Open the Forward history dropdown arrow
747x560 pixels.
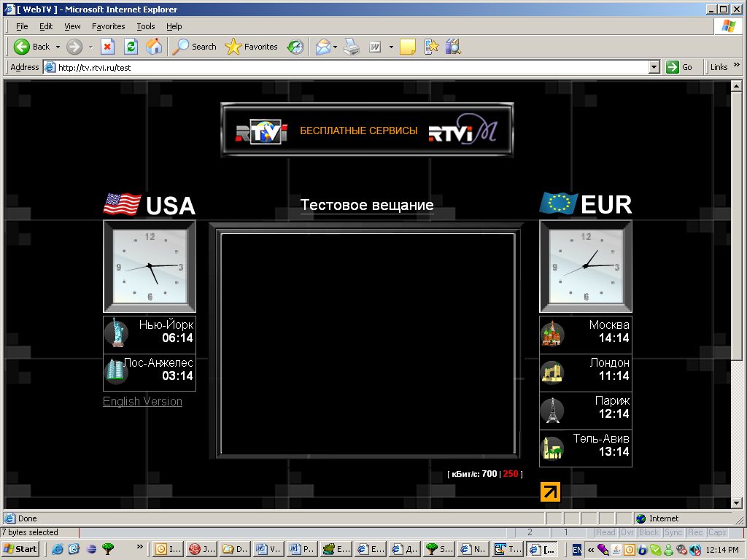pyautogui.click(x=90, y=47)
